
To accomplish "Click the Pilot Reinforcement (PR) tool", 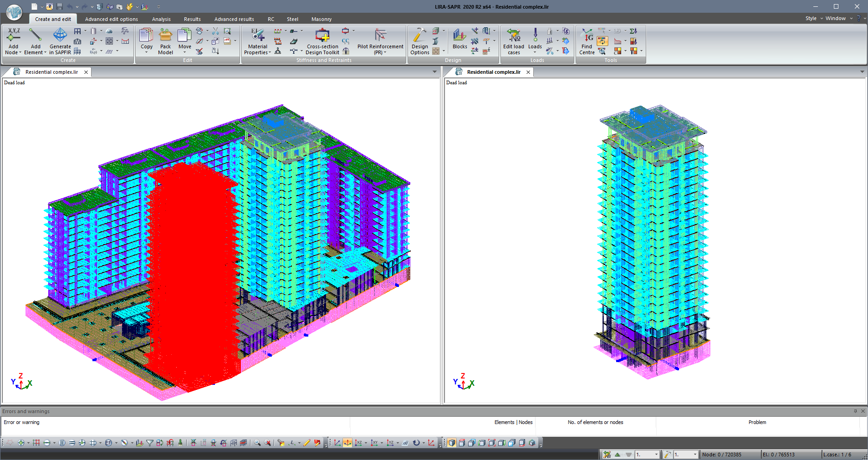I will tap(380, 41).
